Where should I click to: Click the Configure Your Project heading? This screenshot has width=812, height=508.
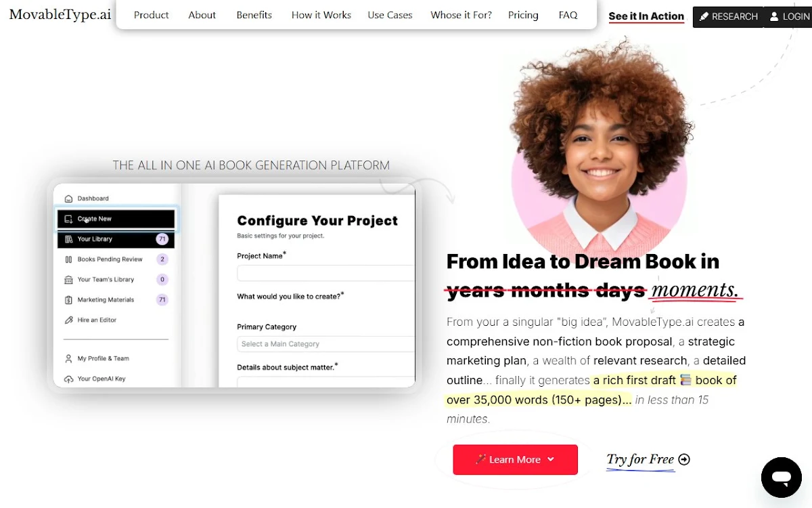(x=317, y=221)
